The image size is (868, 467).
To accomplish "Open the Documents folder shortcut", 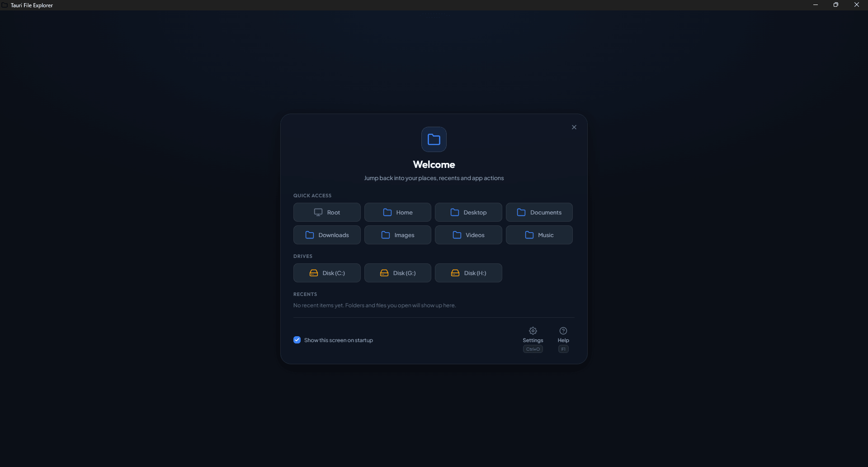I will [x=539, y=212].
